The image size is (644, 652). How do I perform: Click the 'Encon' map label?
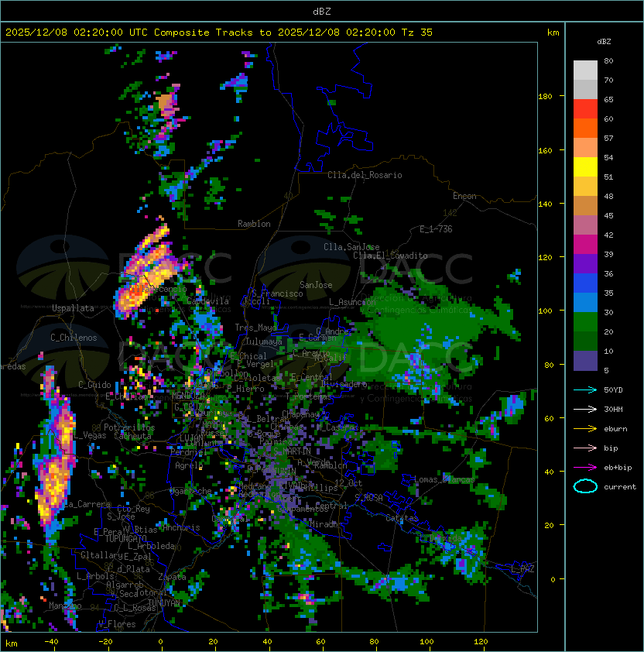[x=464, y=196]
